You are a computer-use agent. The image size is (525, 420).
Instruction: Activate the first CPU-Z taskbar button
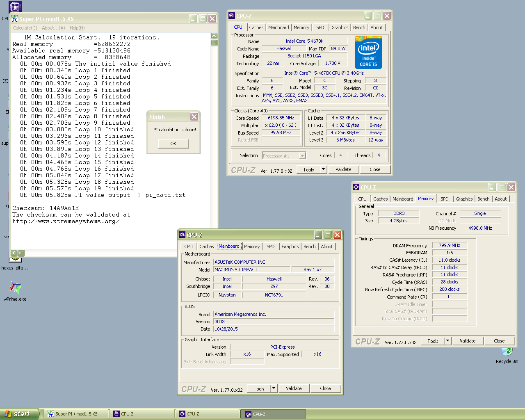tap(142, 414)
